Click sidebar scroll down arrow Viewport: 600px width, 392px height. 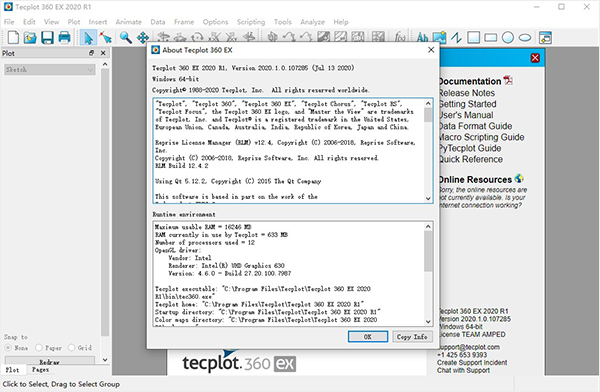click(x=105, y=360)
